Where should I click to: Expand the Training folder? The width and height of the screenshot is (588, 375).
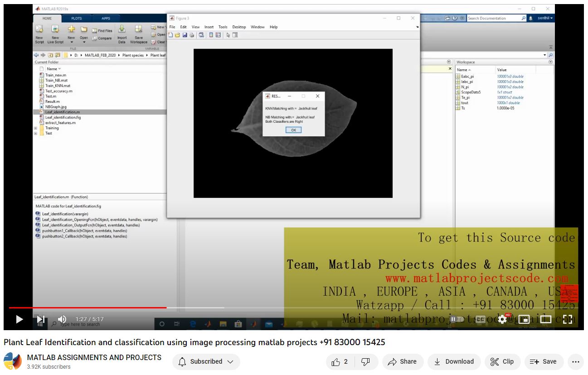35,128
